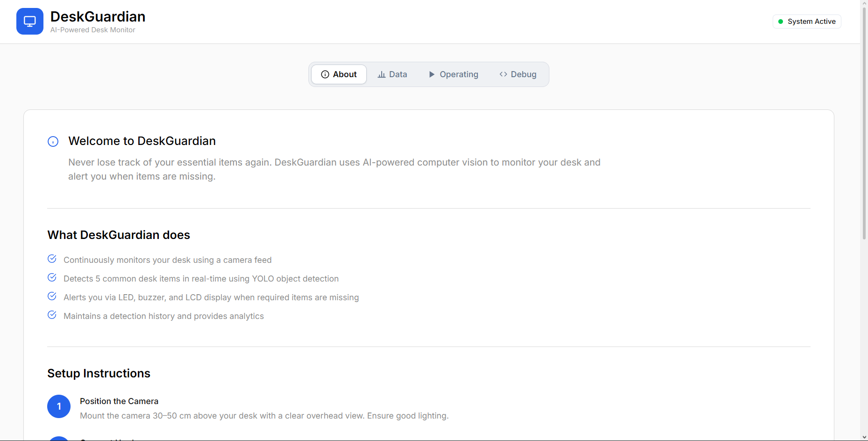Click checkmark icon beside Detects 5 common desk items
The image size is (868, 441).
[52, 277]
